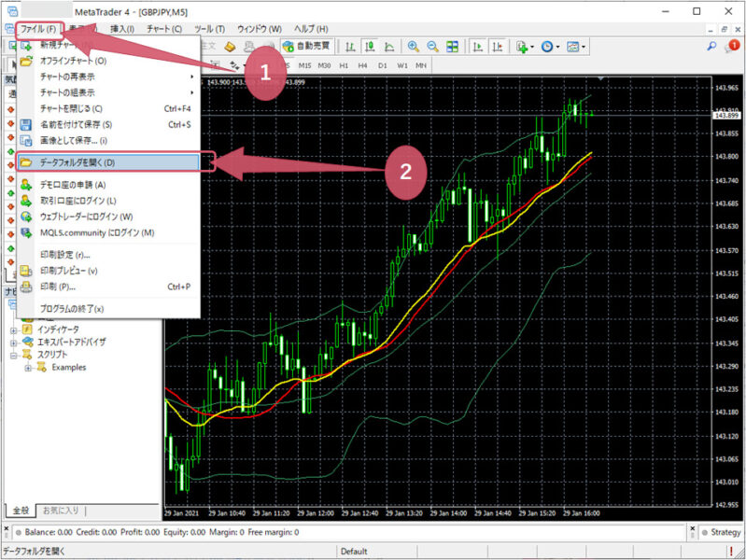Screen dimensions: 746x560
Task: Click the zoom in magnifier icon
Action: pos(414,47)
